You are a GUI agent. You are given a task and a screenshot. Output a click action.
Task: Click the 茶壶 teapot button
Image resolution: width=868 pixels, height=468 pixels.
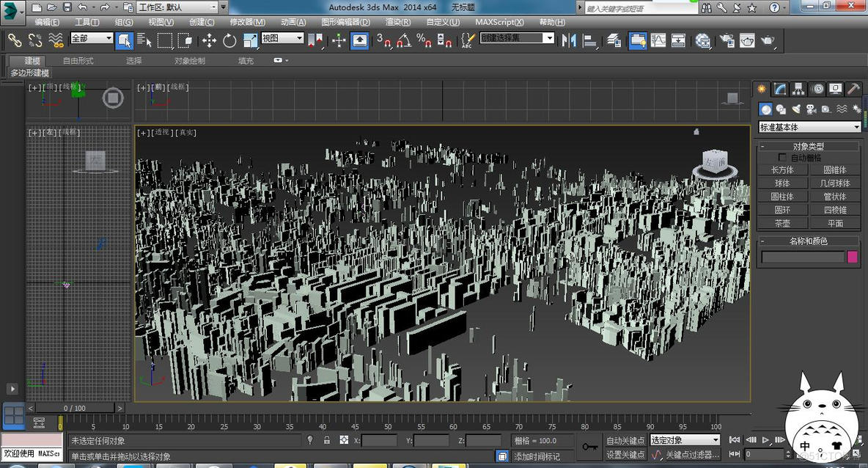[782, 223]
